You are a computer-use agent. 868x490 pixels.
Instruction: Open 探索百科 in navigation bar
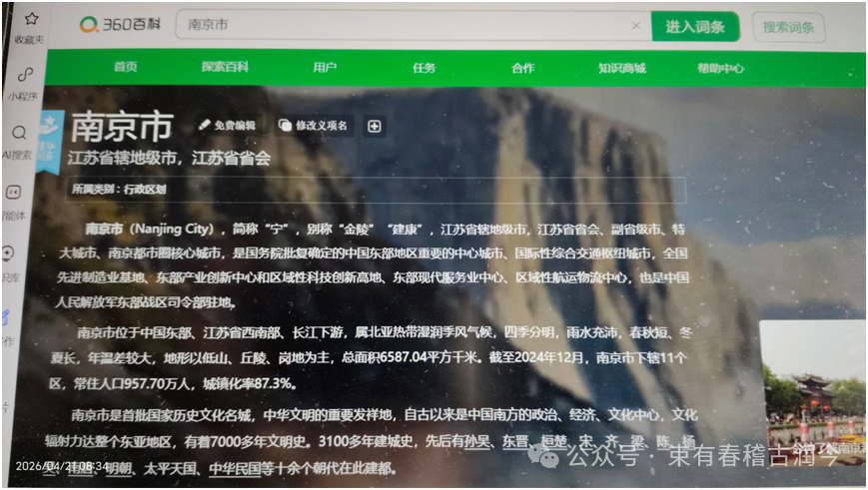225,68
